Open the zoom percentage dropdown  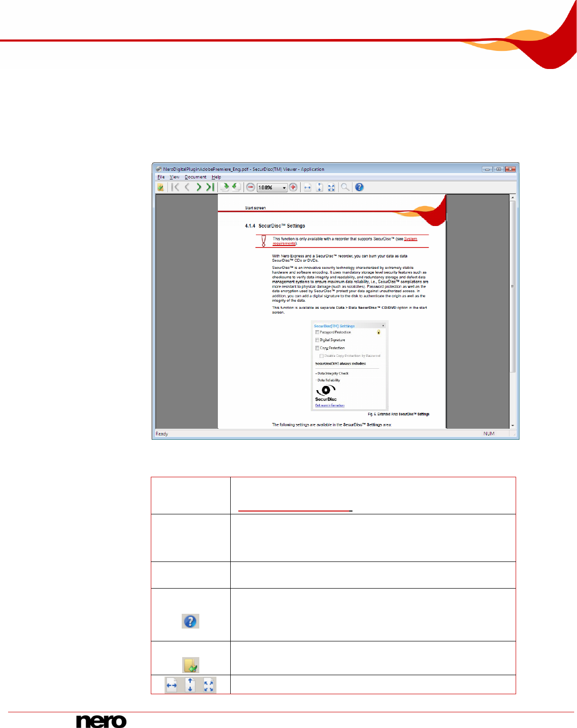[x=284, y=188]
